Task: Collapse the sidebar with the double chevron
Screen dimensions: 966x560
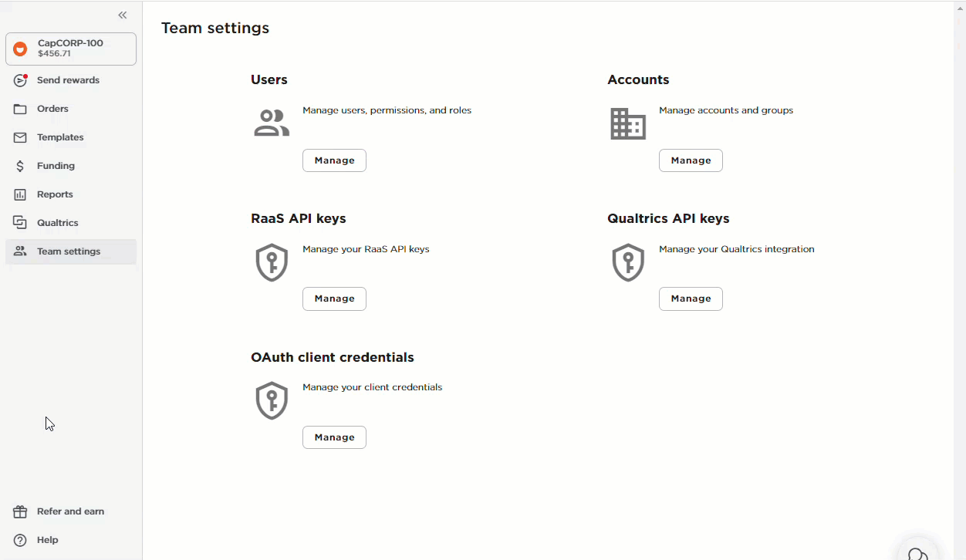Action: (122, 14)
